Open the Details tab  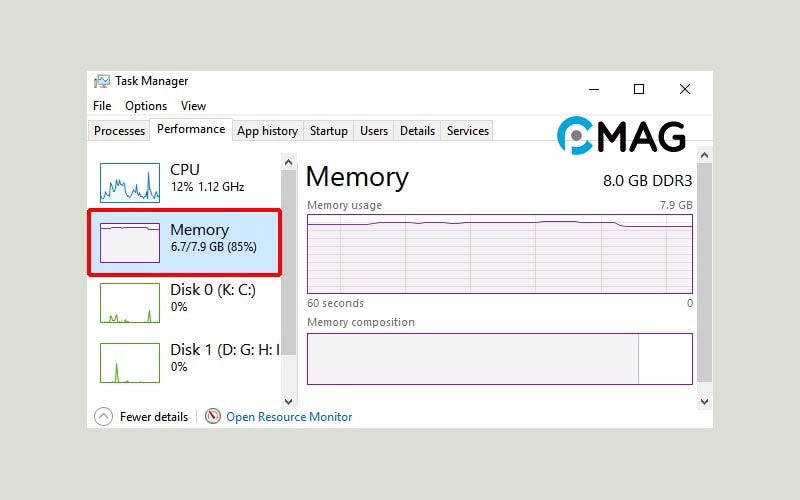point(417,131)
